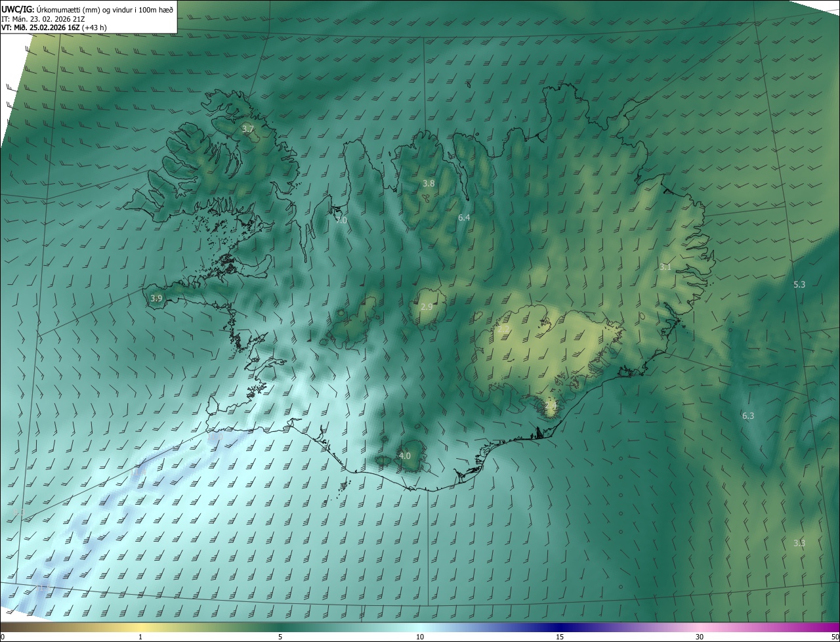Click the 3.7 value over the Westfjords

(x=247, y=129)
